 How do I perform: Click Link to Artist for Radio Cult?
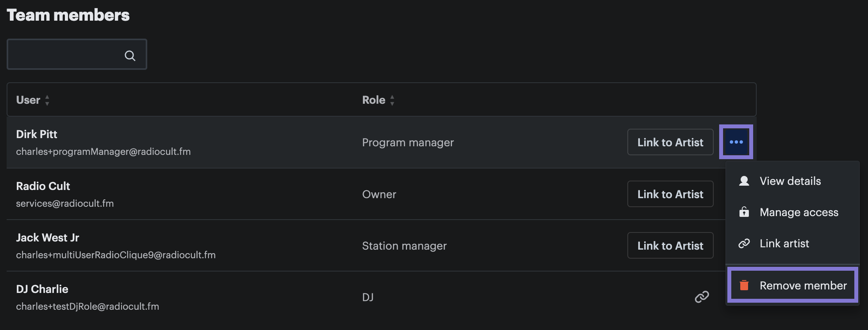[x=670, y=194]
